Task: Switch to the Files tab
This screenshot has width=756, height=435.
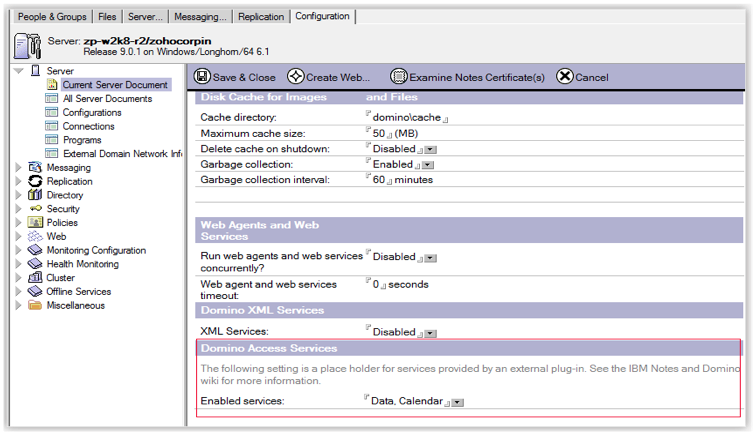Action: point(108,17)
